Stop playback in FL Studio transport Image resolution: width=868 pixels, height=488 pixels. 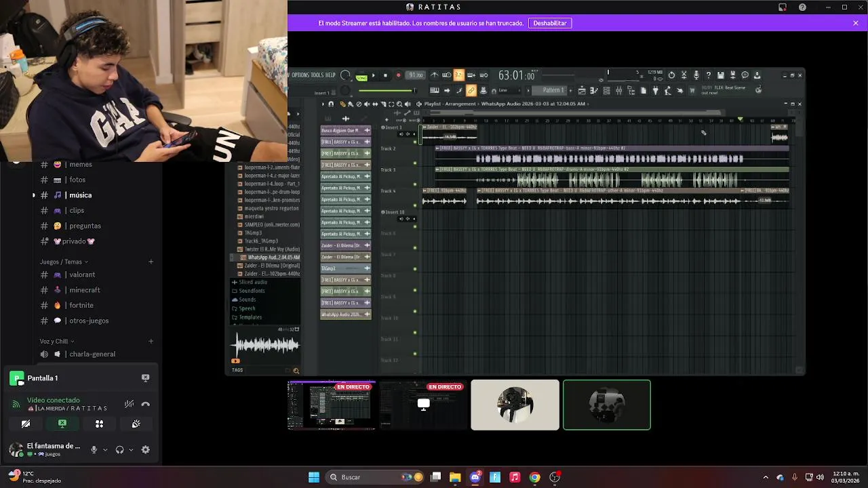(385, 75)
